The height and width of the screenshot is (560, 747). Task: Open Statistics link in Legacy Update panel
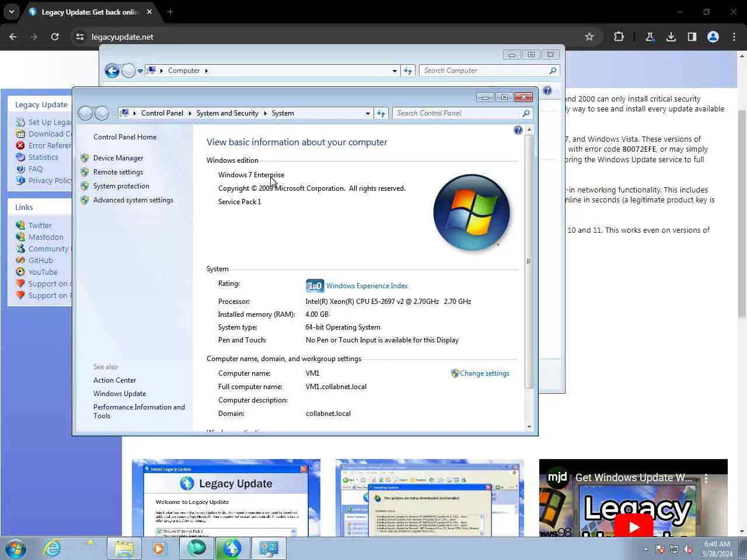43,157
